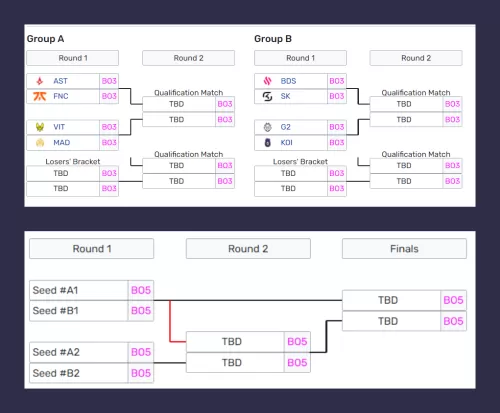Image resolution: width=500 pixels, height=413 pixels.
Task: Click the KOI team name link
Action: 286,143
